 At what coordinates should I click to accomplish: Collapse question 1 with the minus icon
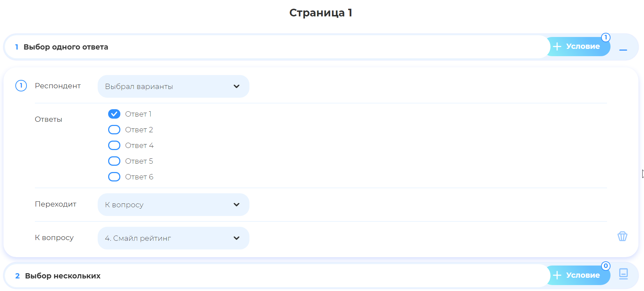coord(623,50)
